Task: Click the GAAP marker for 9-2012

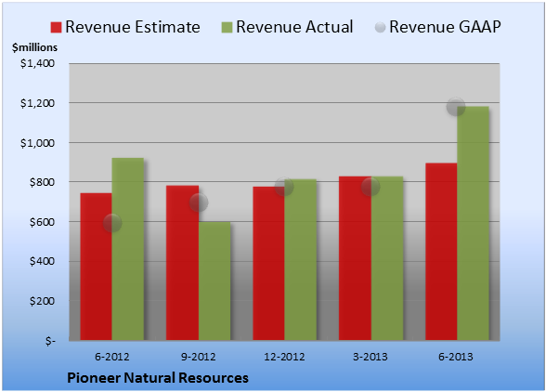Action: pos(199,203)
